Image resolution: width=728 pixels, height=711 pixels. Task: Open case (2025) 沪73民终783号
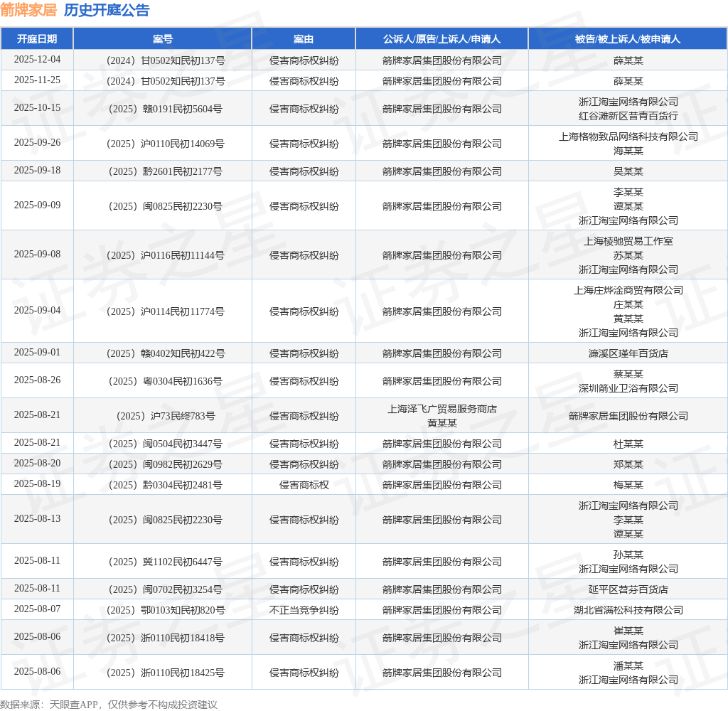pos(165,416)
